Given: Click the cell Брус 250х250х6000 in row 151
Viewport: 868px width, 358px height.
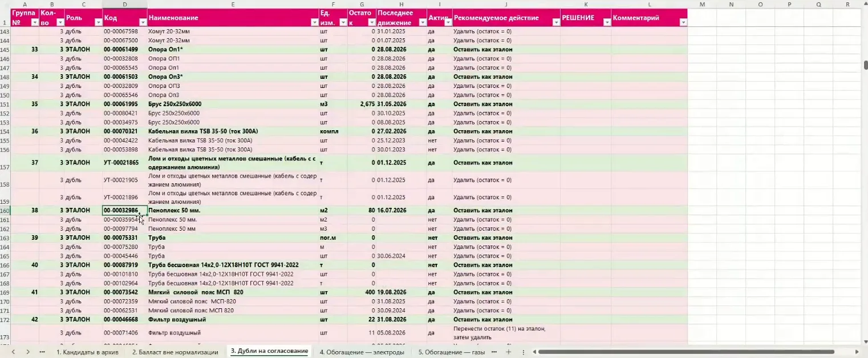Looking at the screenshot, I should coord(233,104).
